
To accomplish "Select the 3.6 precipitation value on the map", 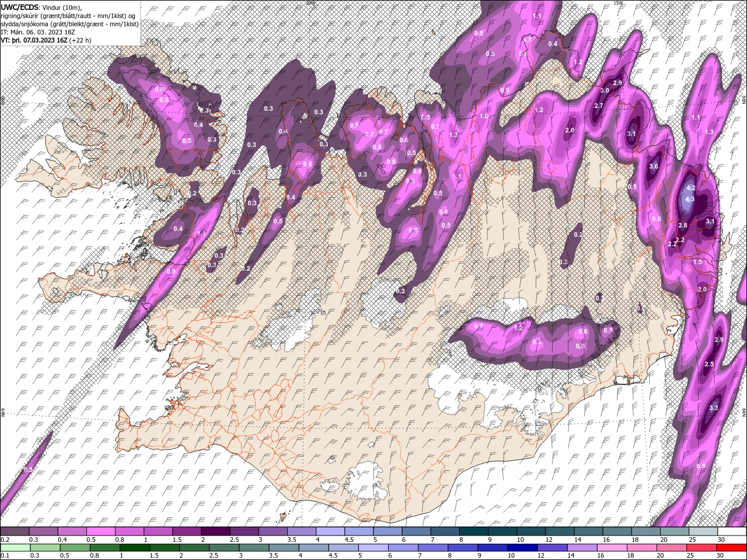I will pos(654,166).
